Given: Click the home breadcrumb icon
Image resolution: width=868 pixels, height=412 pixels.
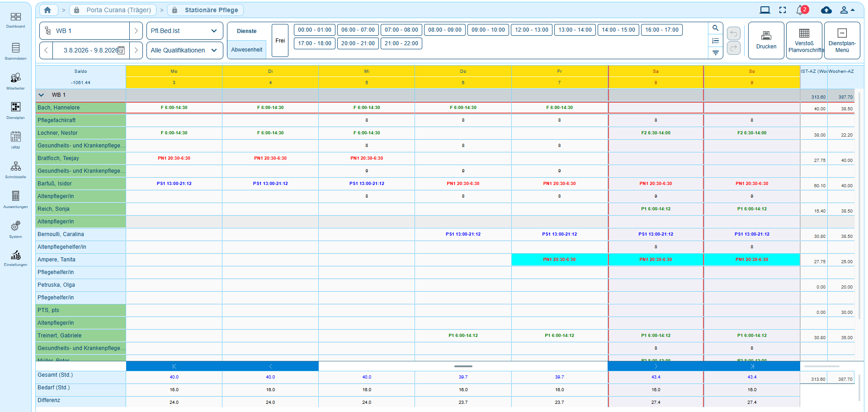Looking at the screenshot, I should pyautogui.click(x=47, y=10).
